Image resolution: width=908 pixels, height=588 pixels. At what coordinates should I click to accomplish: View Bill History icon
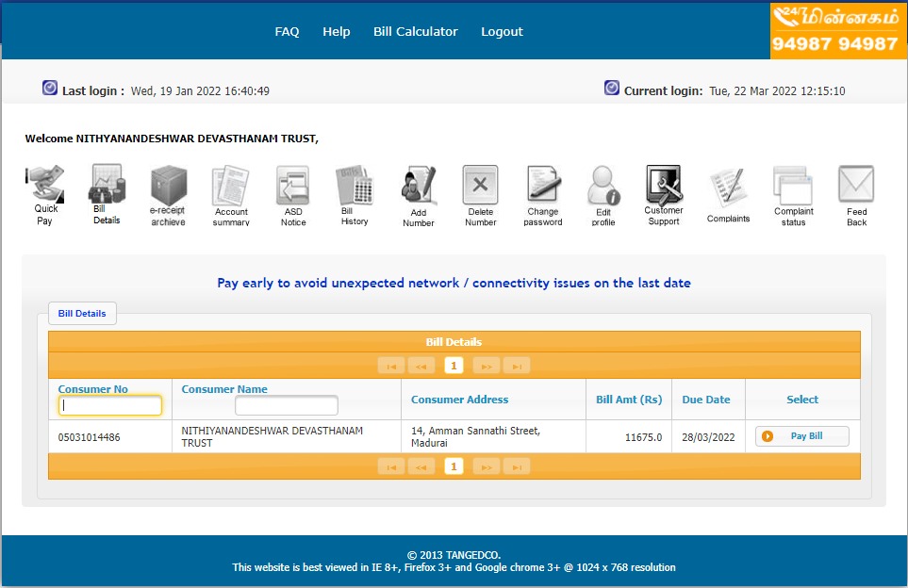tap(355, 186)
